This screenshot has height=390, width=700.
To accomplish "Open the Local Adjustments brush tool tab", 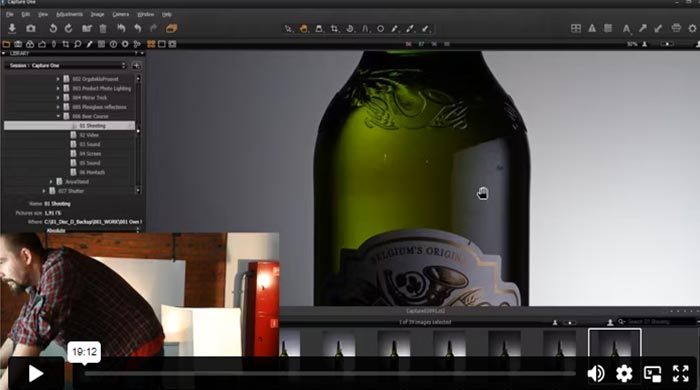I will [x=89, y=44].
